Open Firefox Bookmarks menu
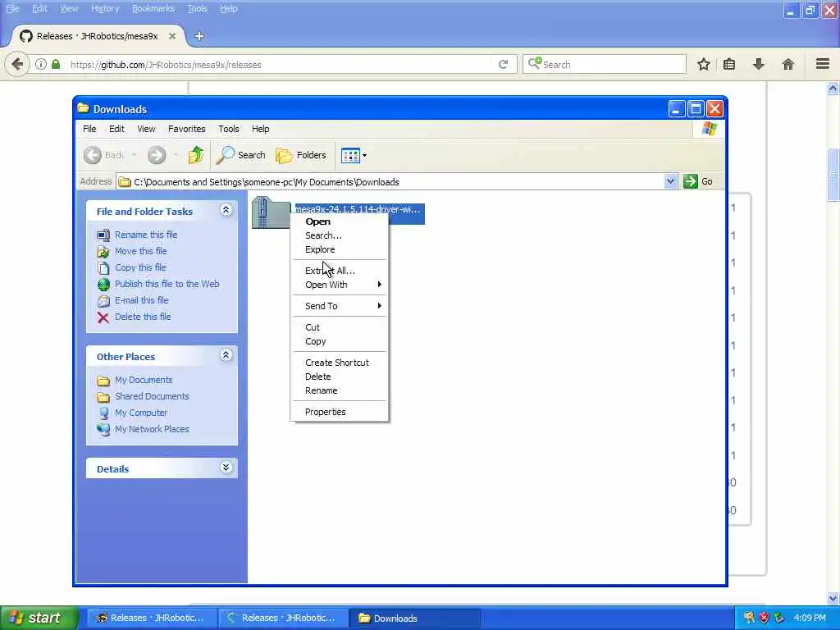Viewport: 840px width, 630px height. point(153,8)
